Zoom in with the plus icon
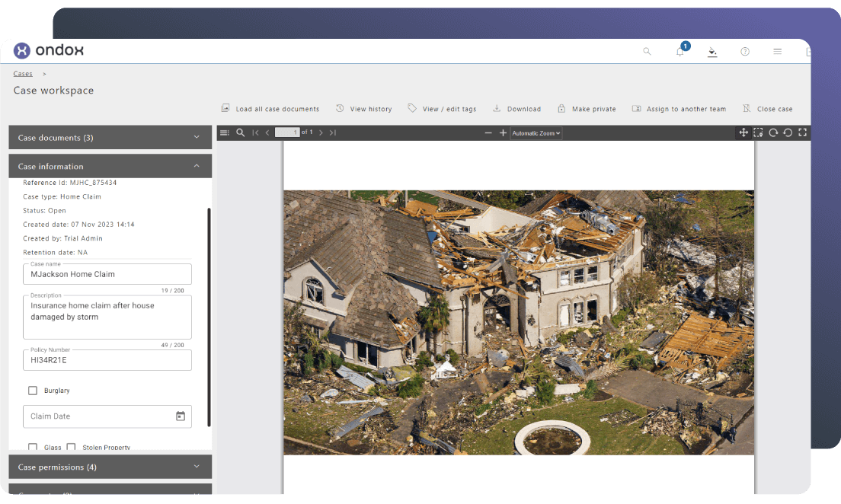This screenshot has height=504, width=841. [x=503, y=132]
